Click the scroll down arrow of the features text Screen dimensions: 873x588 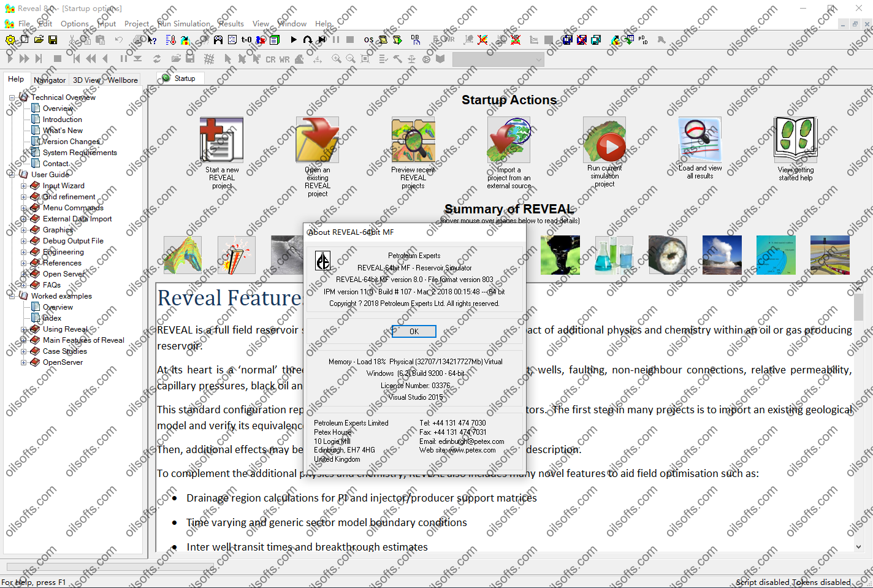click(858, 547)
